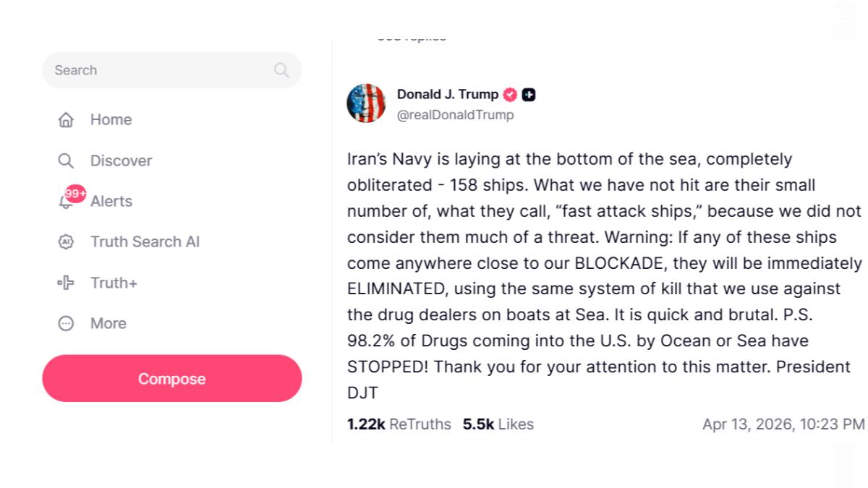868x488 pixels.
Task: Click the Home house icon
Action: (x=66, y=120)
